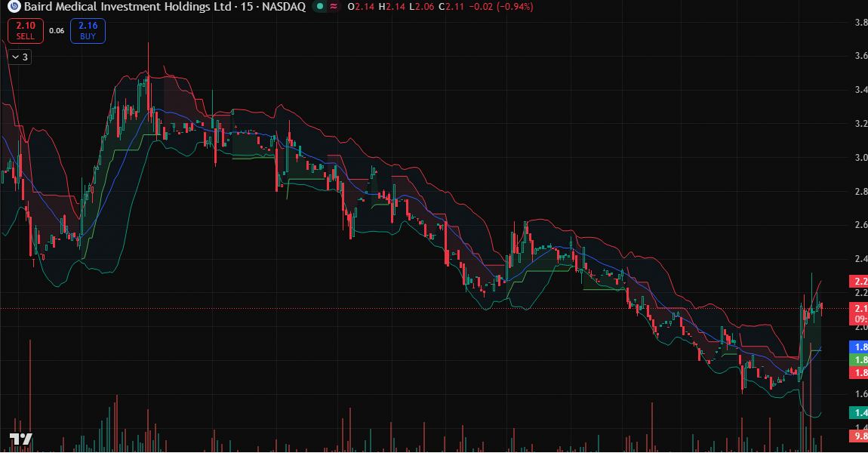Viewport: 868px width, 453px height.
Task: Click the pink approximate-data indicator icon
Action: (334, 7)
